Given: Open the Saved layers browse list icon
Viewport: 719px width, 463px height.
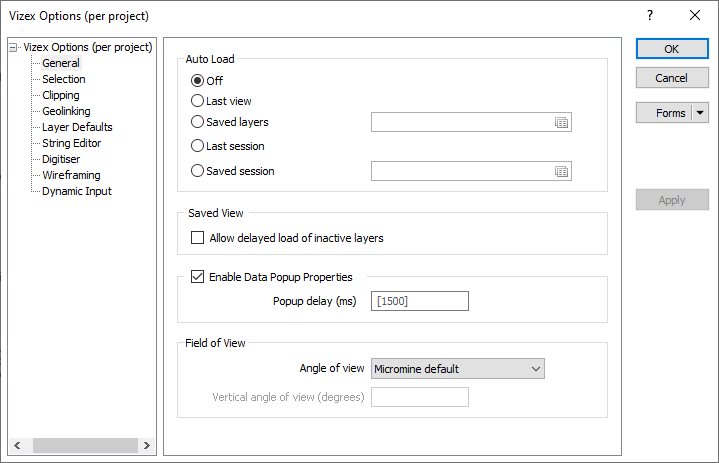Looking at the screenshot, I should pyautogui.click(x=561, y=122).
